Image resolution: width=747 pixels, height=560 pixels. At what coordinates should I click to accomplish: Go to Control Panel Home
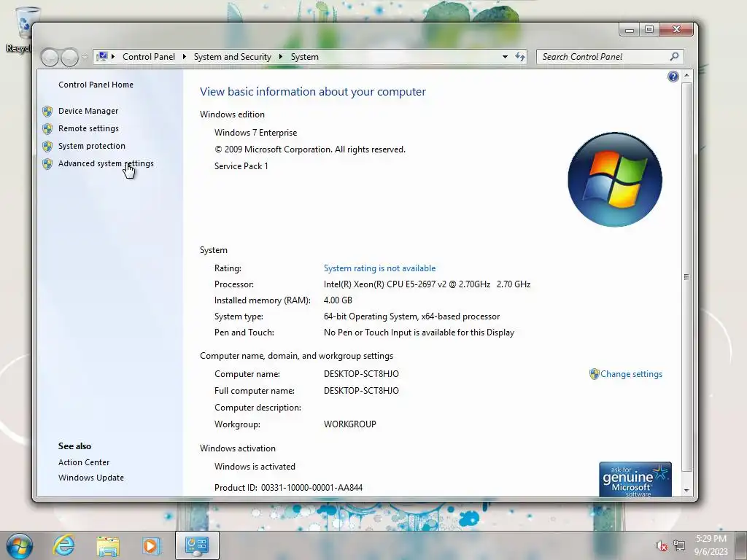coord(96,85)
